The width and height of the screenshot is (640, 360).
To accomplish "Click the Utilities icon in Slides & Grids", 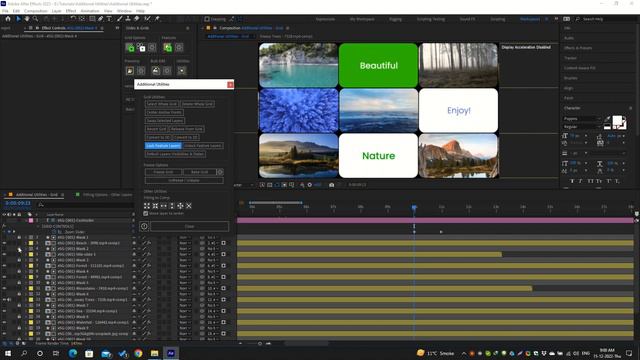I will point(182,71).
